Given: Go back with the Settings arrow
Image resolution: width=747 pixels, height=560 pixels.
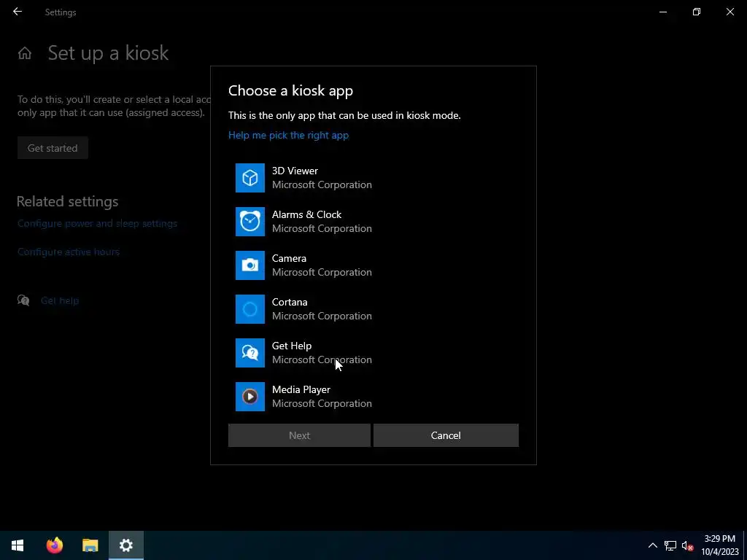Looking at the screenshot, I should click(x=18, y=12).
